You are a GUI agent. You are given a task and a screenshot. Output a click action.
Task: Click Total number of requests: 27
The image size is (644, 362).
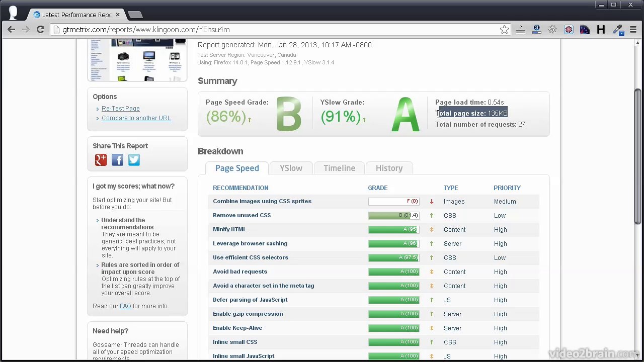point(480,124)
